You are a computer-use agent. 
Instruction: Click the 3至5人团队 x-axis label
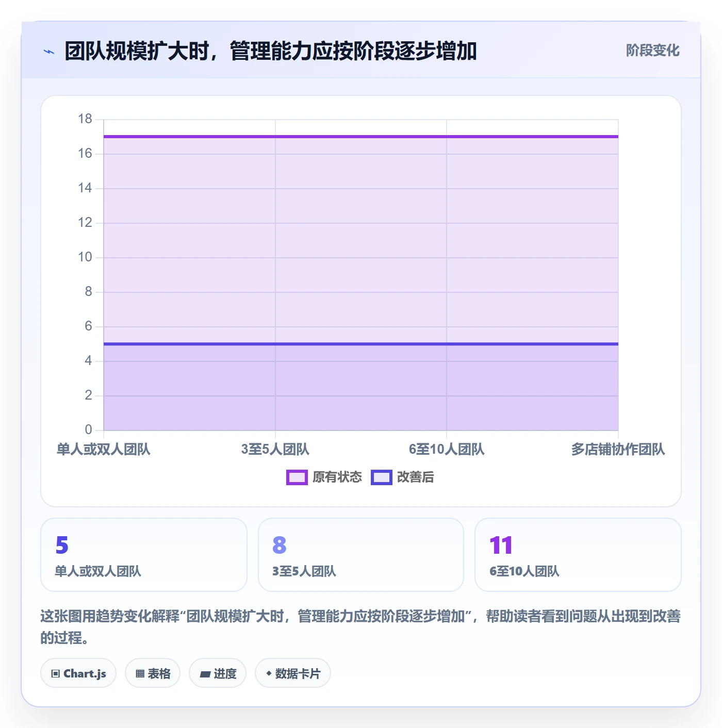point(275,450)
